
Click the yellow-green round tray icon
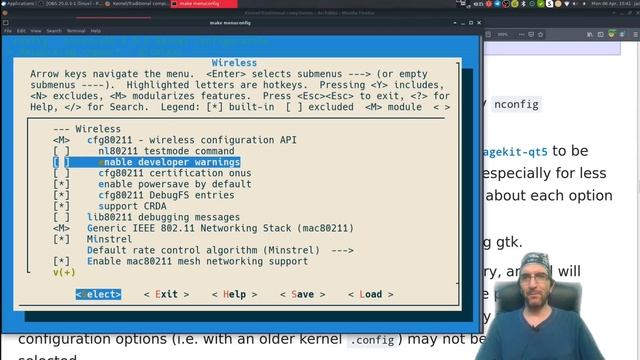click(x=515, y=4)
